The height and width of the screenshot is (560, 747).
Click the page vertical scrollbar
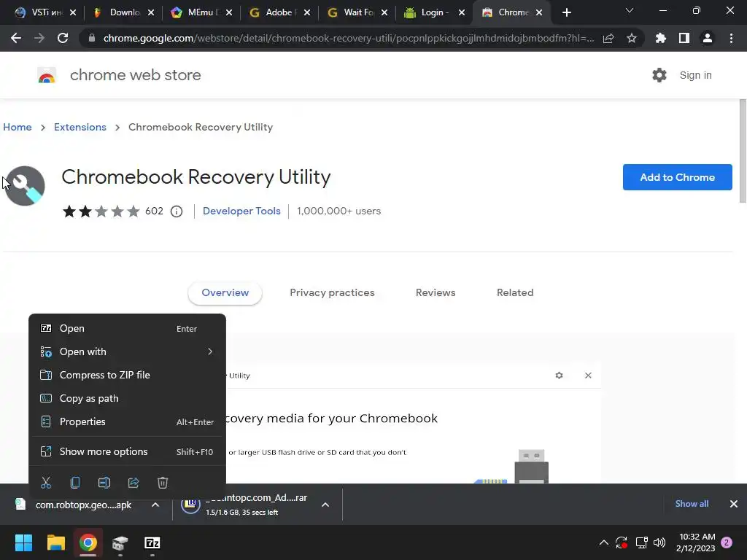point(743,151)
